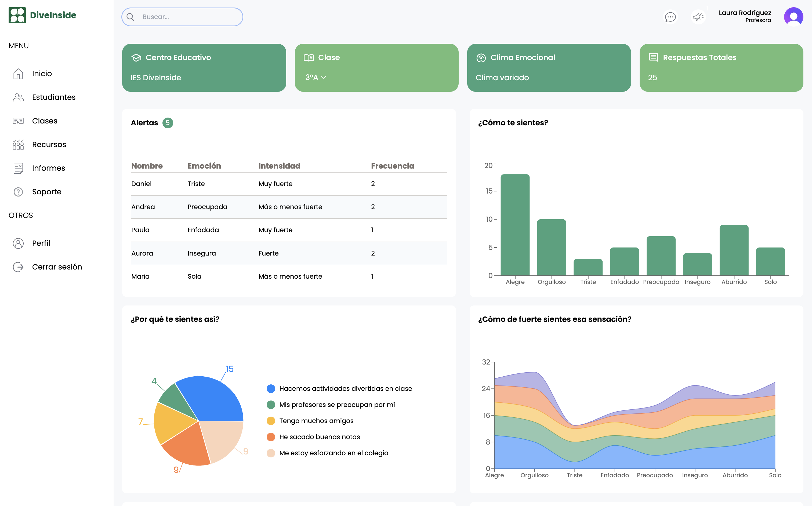The height and width of the screenshot is (506, 812).
Task: Click the purple user avatar
Action: 793,17
